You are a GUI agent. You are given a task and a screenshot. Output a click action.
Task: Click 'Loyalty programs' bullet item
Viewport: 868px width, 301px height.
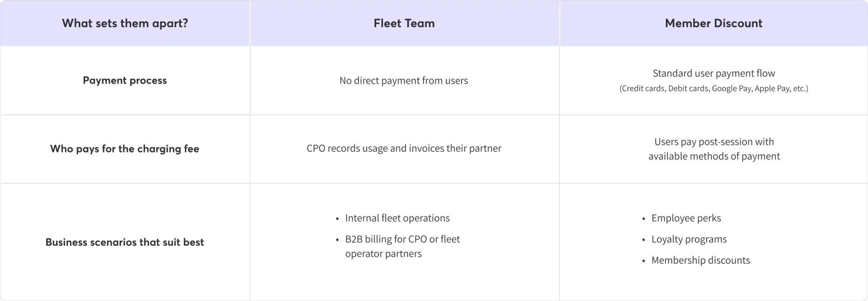tap(689, 239)
